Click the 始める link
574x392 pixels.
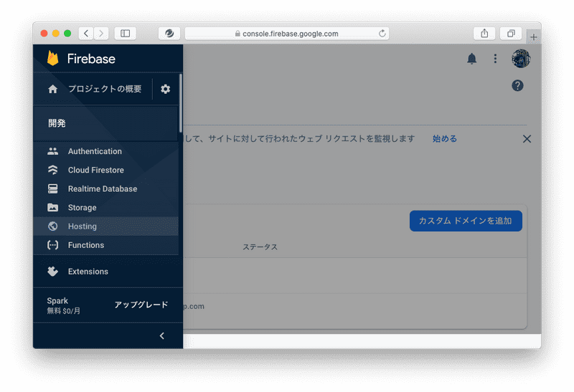(445, 138)
